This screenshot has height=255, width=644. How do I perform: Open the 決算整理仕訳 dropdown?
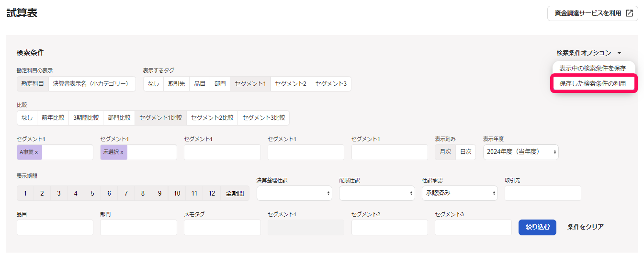[x=294, y=193]
